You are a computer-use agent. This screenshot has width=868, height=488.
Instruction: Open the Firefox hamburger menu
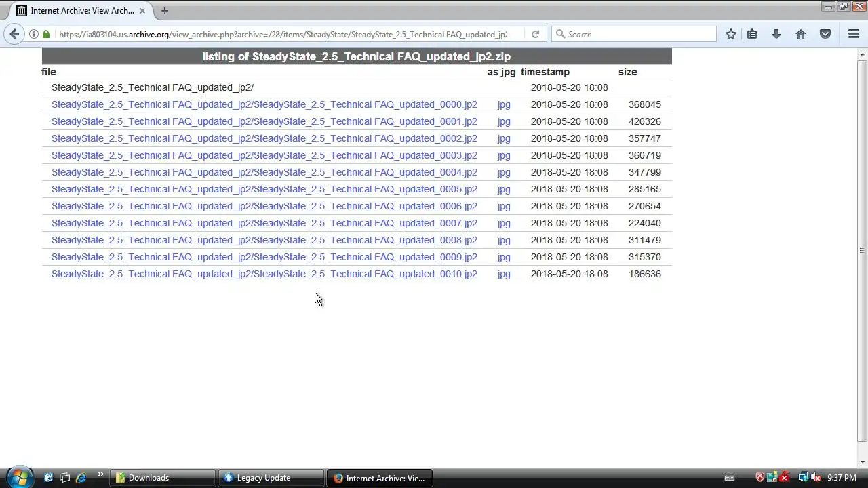coord(854,34)
